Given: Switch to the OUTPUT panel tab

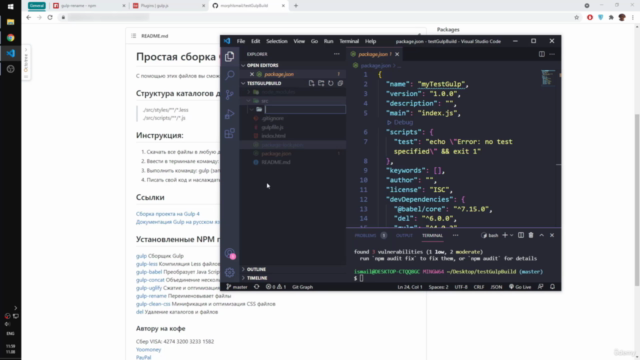Looking at the screenshot, I should pyautogui.click(x=404, y=236).
